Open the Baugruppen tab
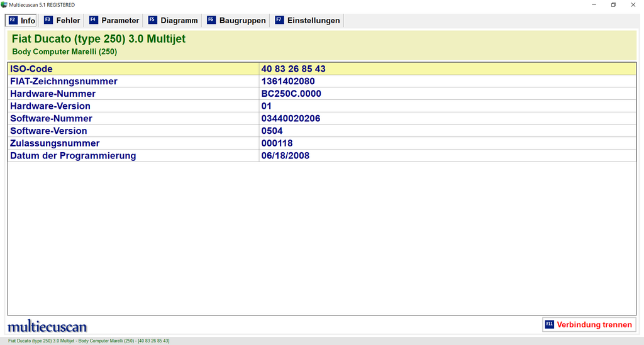 coord(236,21)
